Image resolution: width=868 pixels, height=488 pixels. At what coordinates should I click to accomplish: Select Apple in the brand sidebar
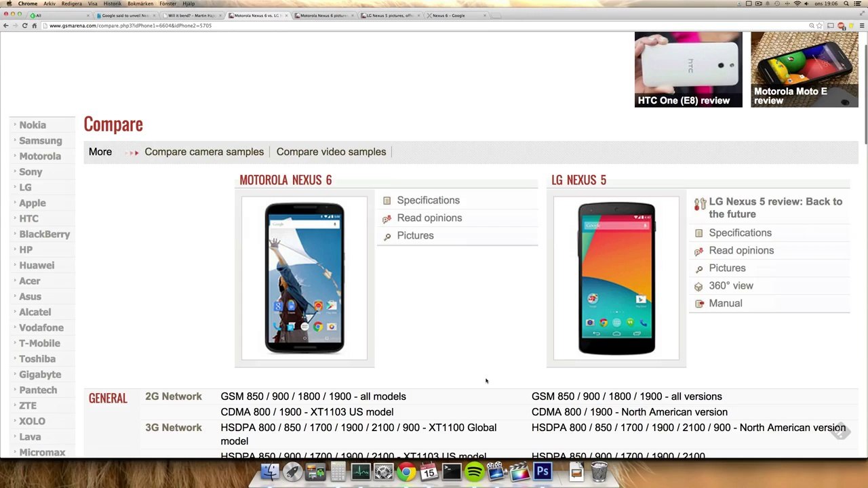33,203
